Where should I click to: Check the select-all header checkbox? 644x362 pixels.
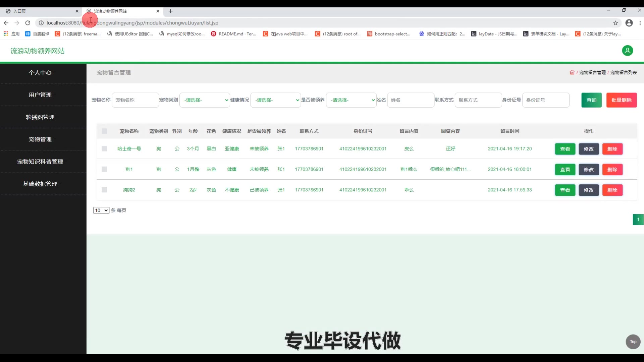click(x=104, y=131)
